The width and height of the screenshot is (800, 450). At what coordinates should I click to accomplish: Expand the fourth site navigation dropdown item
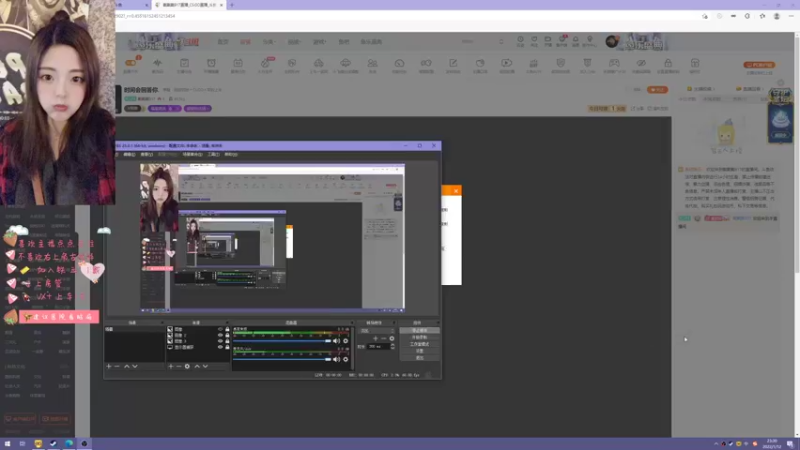(294, 42)
